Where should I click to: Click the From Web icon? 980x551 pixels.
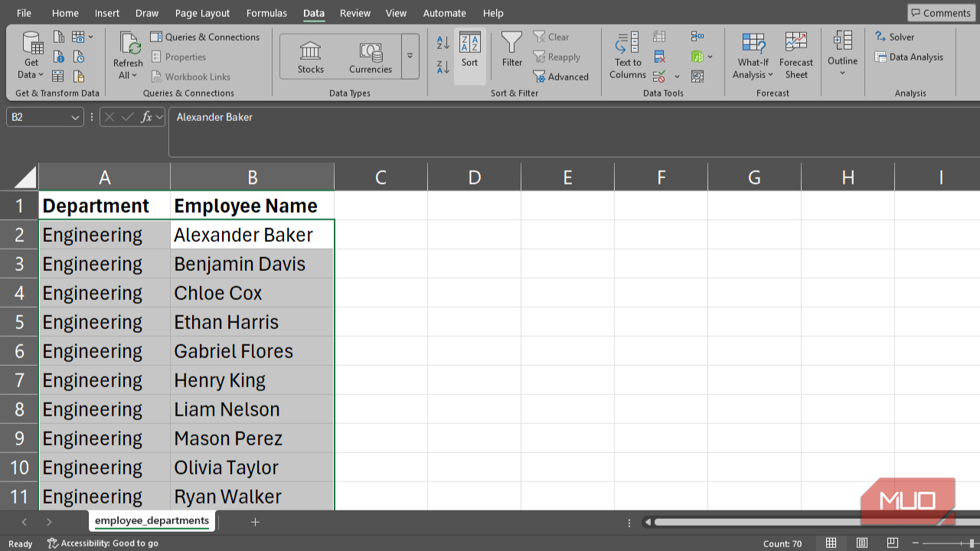[x=59, y=57]
